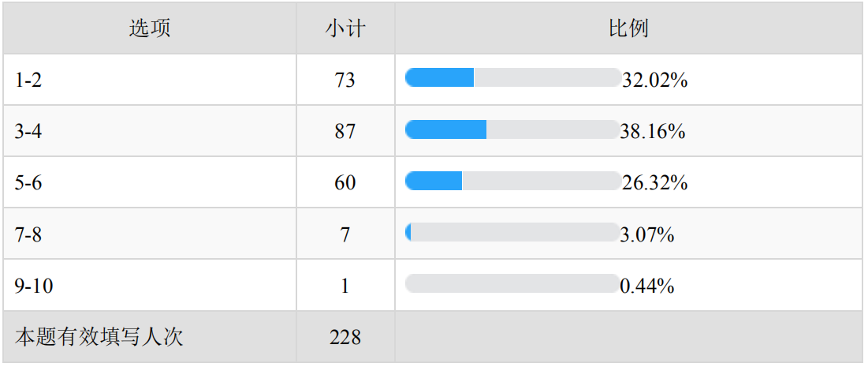Click the 小计 column header
868x367 pixels.
pos(345,29)
